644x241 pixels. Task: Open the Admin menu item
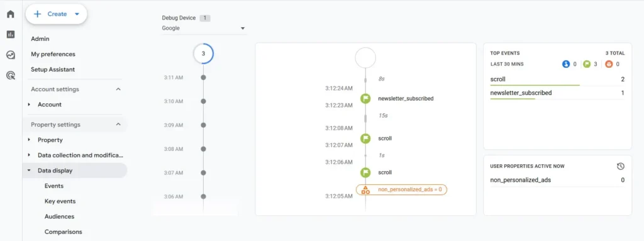(x=40, y=38)
